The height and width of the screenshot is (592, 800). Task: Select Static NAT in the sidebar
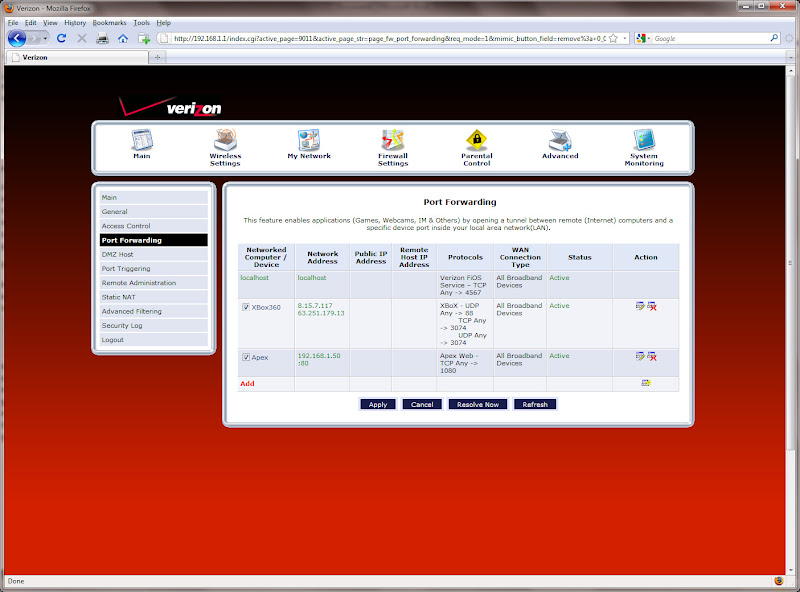[154, 297]
